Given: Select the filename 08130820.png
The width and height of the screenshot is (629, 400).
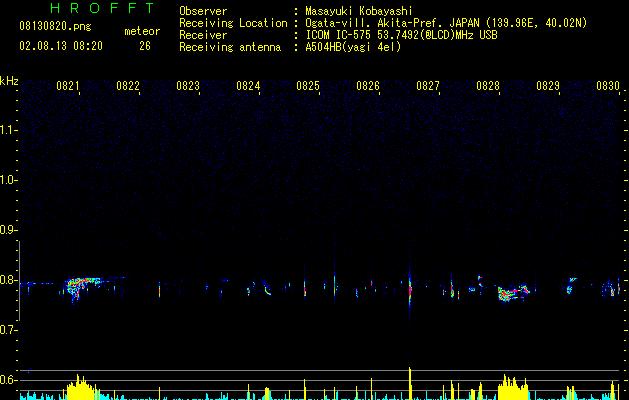Looking at the screenshot, I should [55, 27].
